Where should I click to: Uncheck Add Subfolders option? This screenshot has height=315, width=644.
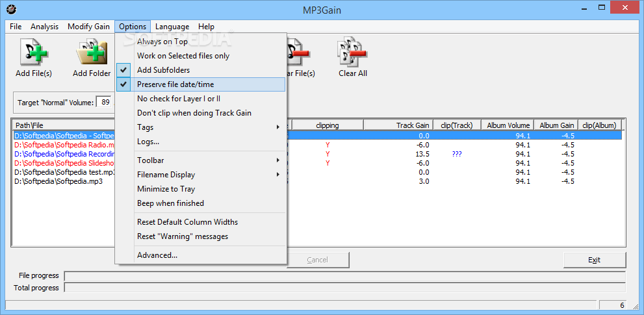click(200, 70)
